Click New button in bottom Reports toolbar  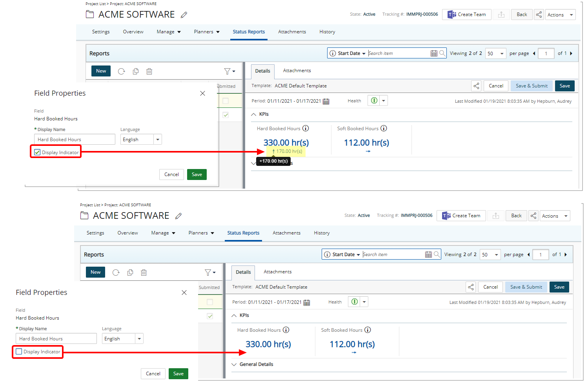click(x=96, y=272)
